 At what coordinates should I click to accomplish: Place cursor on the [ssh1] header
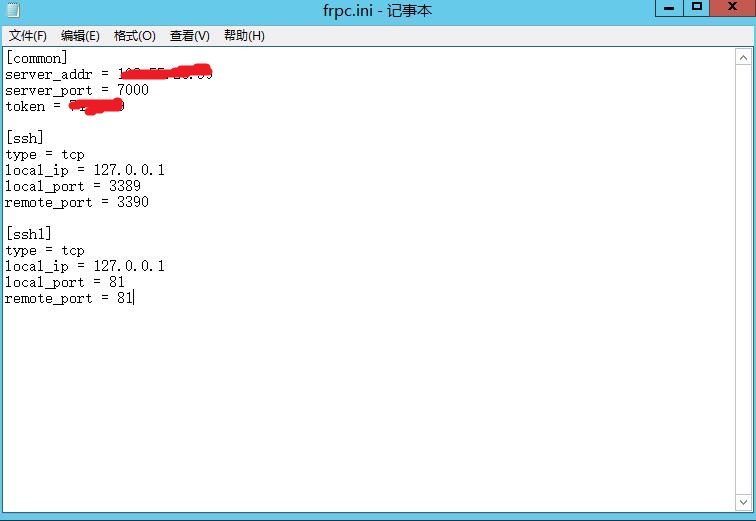28,234
